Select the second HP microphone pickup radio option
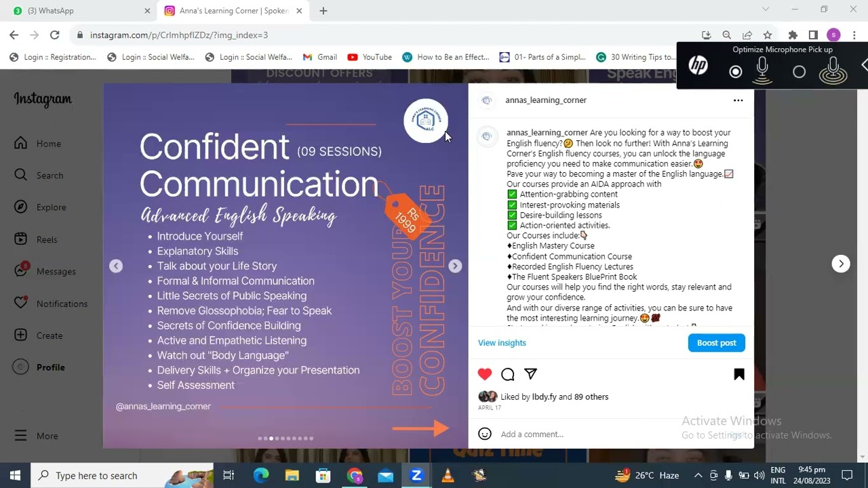 tap(799, 72)
